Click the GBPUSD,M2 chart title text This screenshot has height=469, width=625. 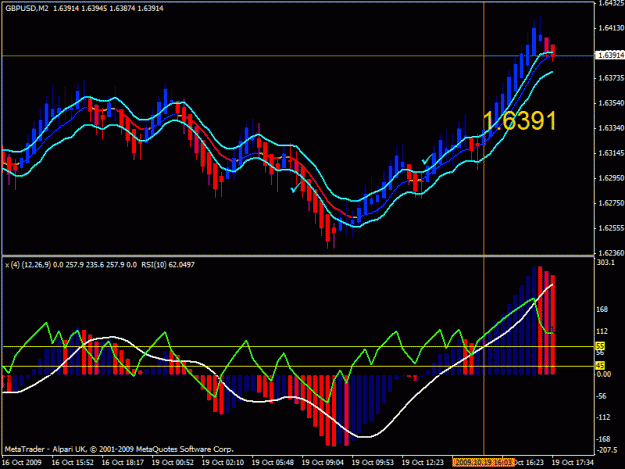tap(27, 8)
